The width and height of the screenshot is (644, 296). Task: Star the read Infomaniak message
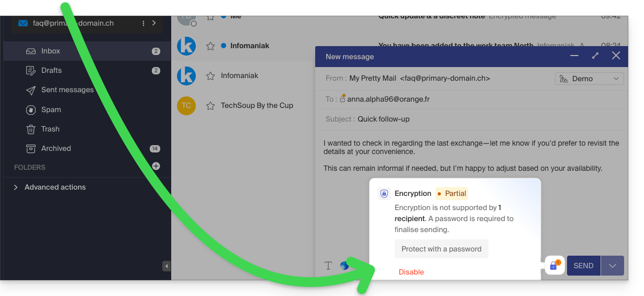[x=210, y=76]
